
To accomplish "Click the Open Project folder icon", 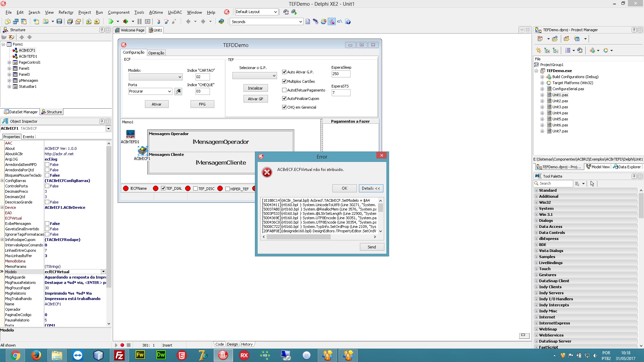I will [x=78, y=21].
